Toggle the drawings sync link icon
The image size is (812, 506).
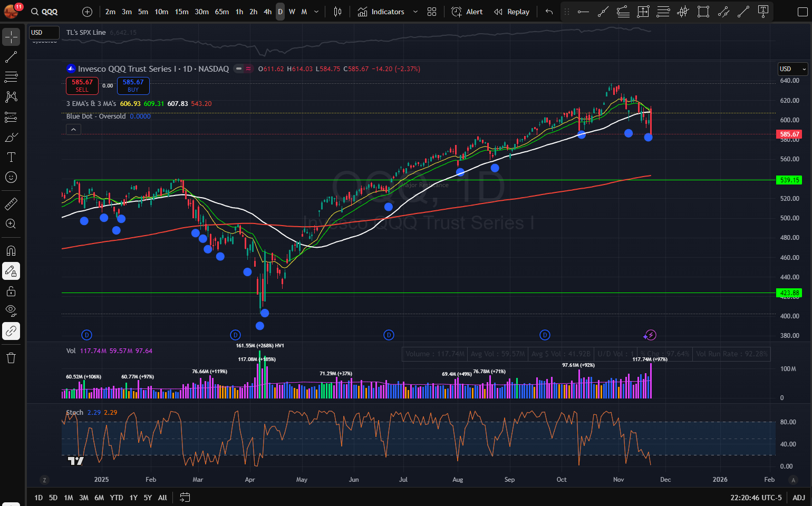[x=11, y=331]
